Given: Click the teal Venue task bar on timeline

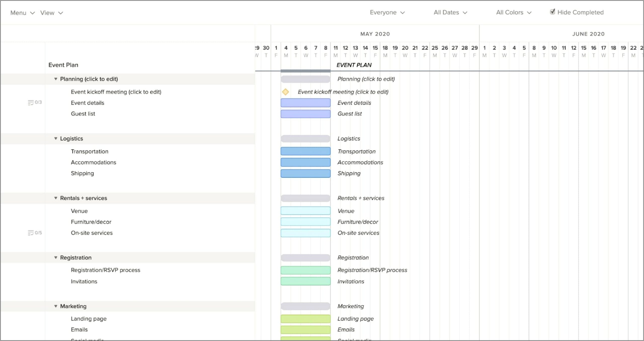Looking at the screenshot, I should pyautogui.click(x=305, y=210).
